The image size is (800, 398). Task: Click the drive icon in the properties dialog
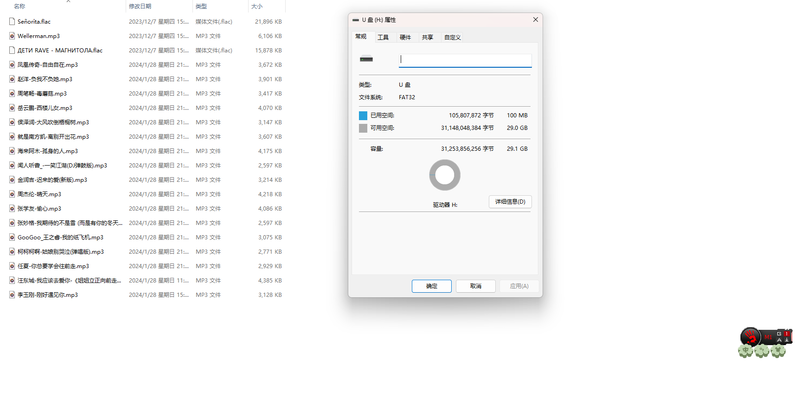point(366,59)
